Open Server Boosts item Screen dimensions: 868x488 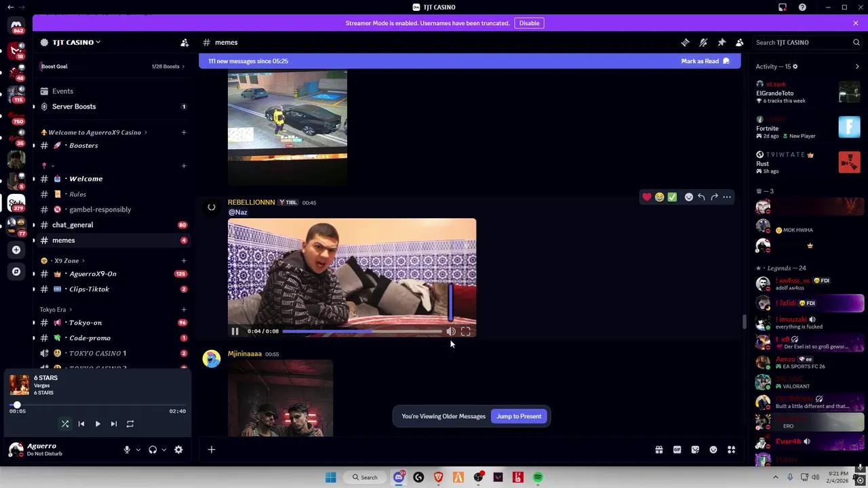[112, 106]
